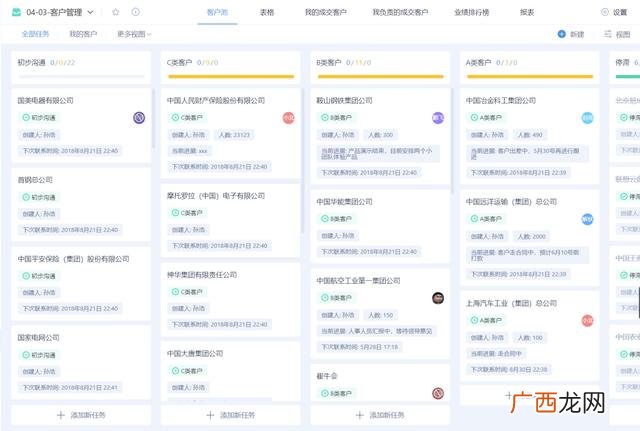Open the project info icon
Image resolution: width=640 pixels, height=431 pixels.
tap(136, 12)
